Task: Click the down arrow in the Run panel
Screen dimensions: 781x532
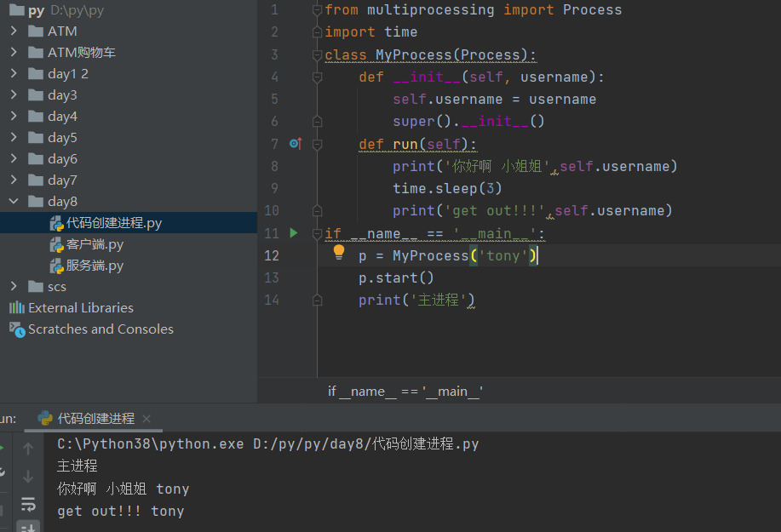Action: tap(28, 476)
